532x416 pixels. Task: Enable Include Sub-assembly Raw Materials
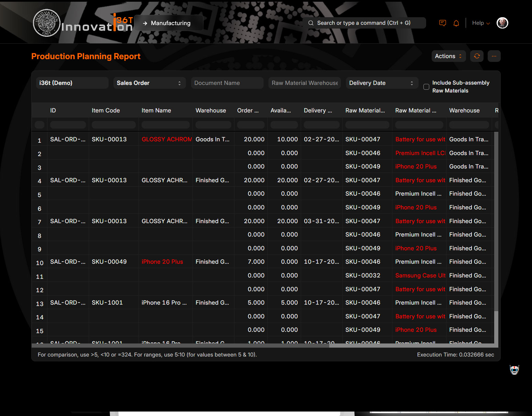[426, 87]
